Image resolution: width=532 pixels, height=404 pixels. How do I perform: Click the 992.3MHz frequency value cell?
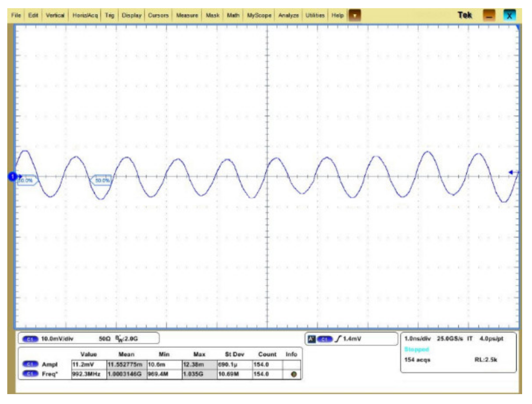[89, 374]
